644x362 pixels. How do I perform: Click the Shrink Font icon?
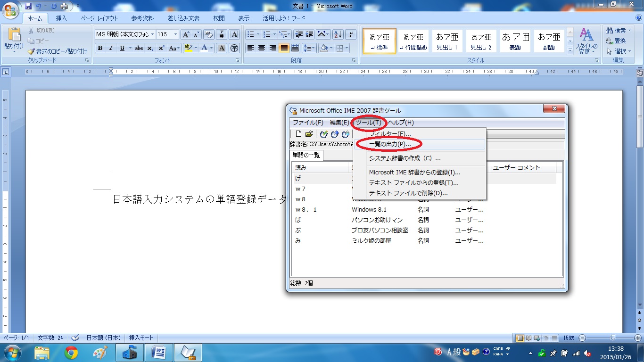coord(196,34)
